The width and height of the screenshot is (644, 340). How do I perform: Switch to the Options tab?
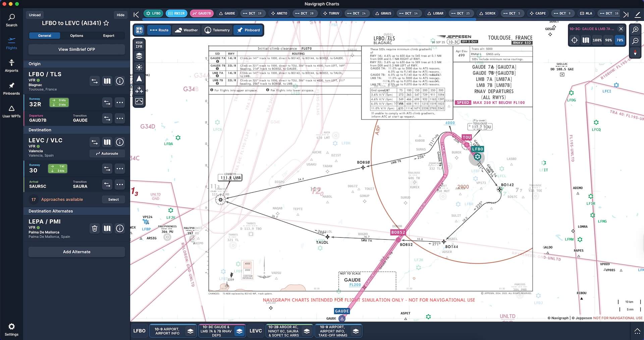click(x=76, y=36)
